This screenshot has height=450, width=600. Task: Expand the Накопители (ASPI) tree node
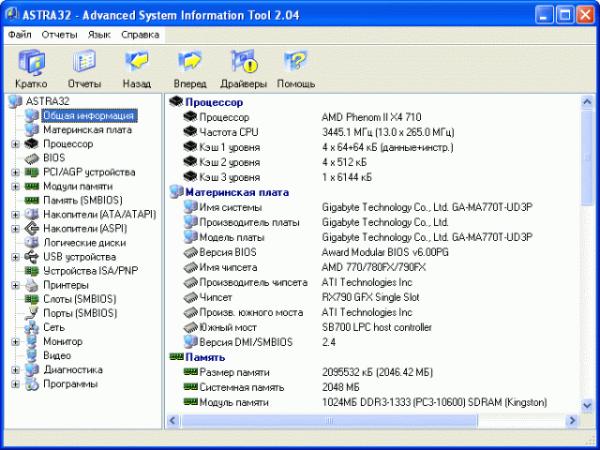pos(15,229)
